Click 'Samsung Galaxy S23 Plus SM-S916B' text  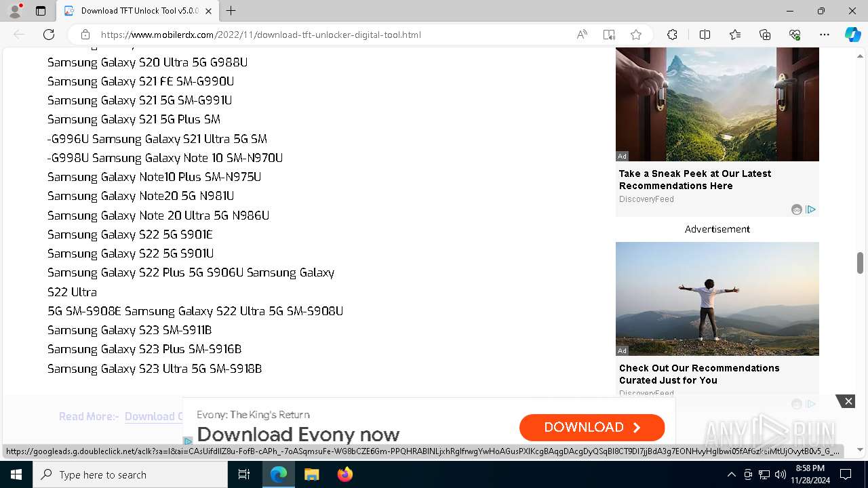(144, 349)
